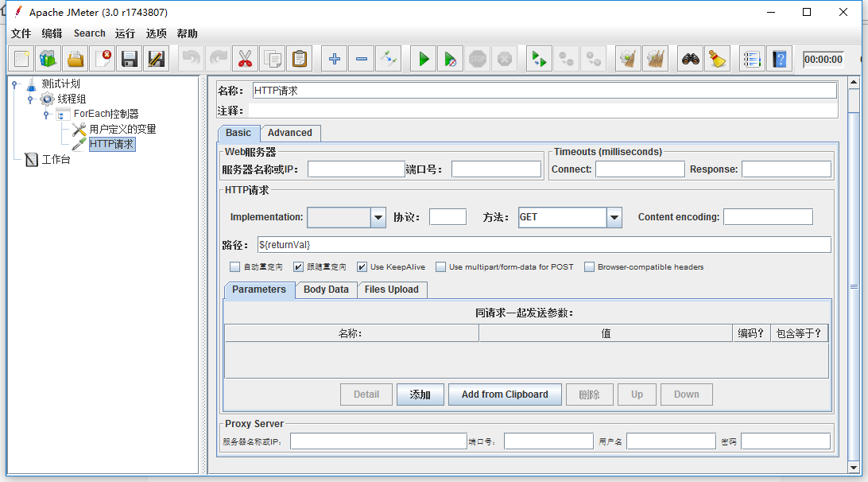
Task: Click the Content encoding input field
Action: pyautogui.click(x=768, y=217)
